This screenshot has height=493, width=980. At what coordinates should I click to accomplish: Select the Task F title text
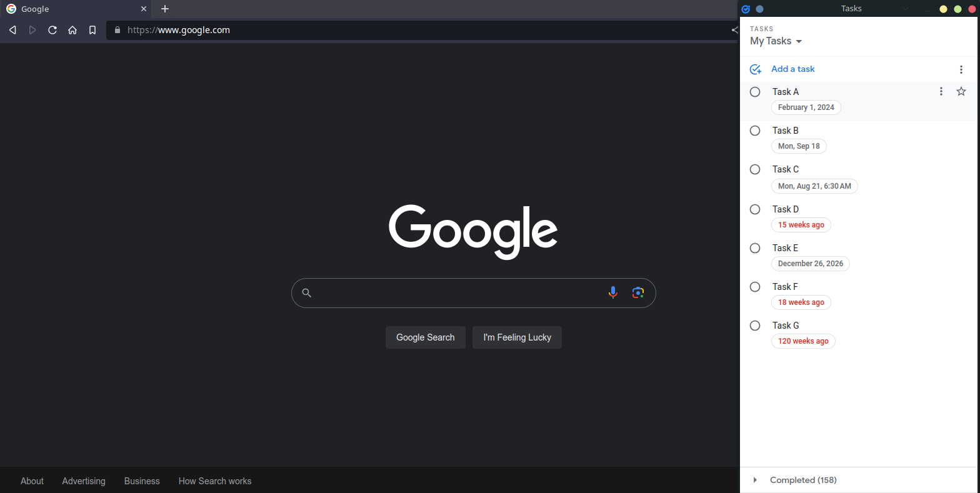786,287
